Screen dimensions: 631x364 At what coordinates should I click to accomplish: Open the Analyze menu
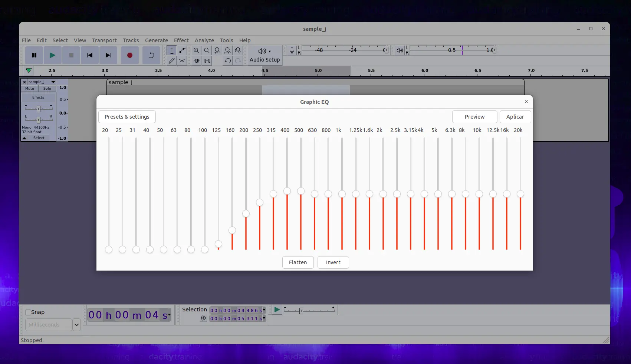click(x=204, y=40)
